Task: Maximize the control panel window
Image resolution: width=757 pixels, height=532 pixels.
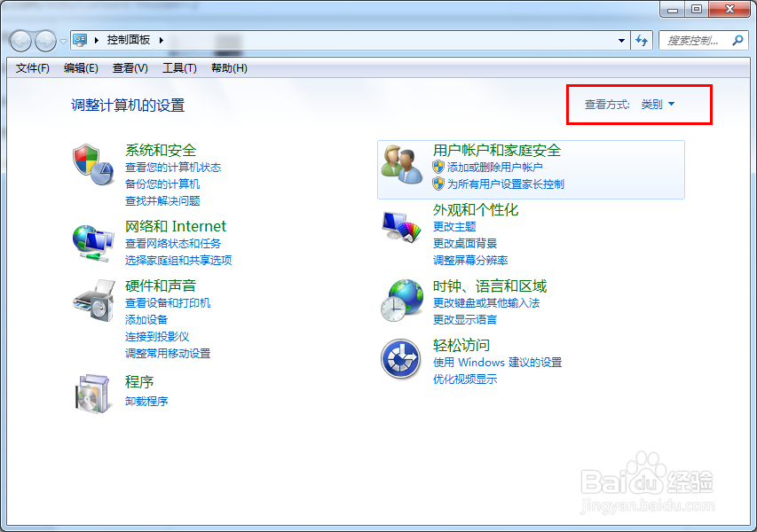Action: click(x=697, y=9)
